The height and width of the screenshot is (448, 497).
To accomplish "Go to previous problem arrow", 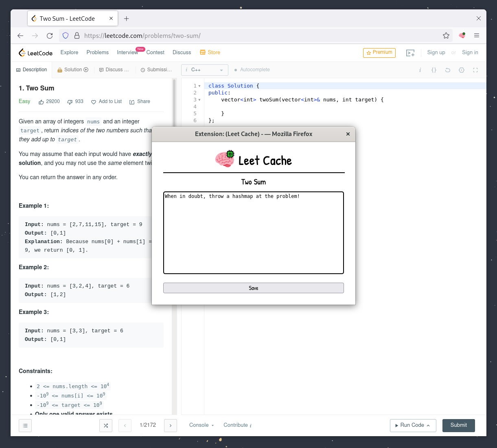I will 125,425.
